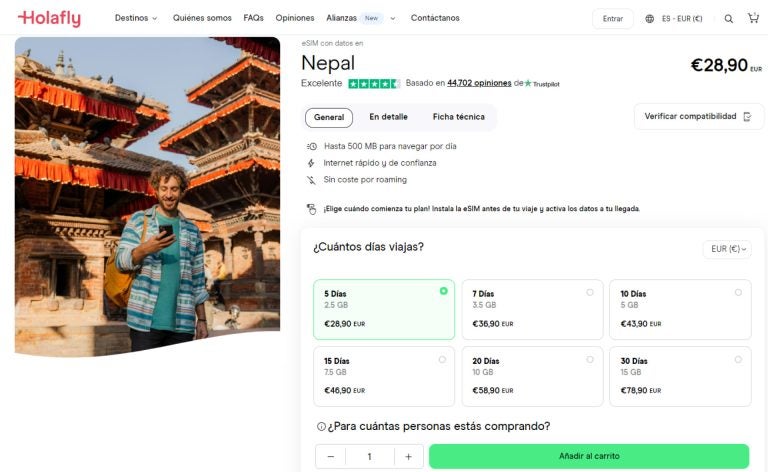
Task: Click the Holafly logo
Action: coord(49,19)
